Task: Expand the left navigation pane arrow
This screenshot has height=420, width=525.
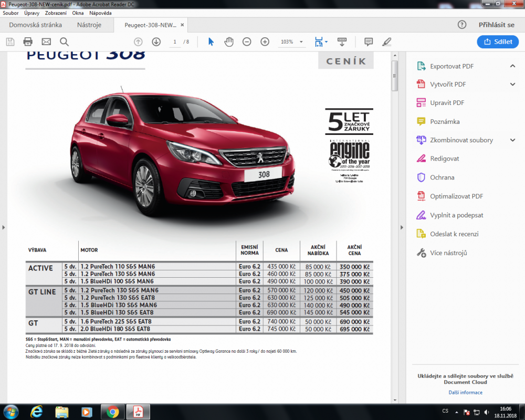Action: [3, 227]
